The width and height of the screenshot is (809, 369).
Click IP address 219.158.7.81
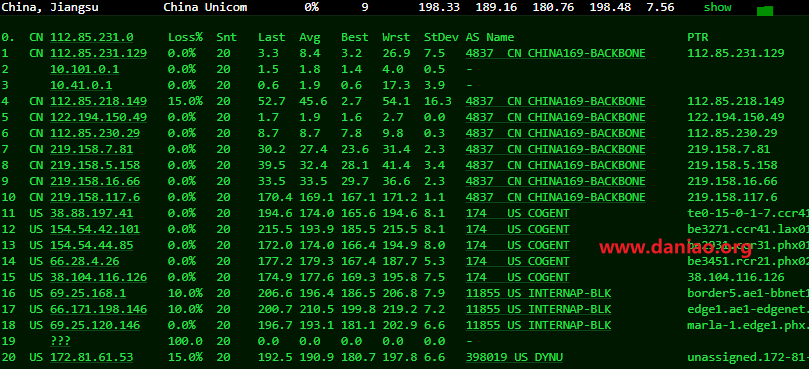click(x=91, y=149)
